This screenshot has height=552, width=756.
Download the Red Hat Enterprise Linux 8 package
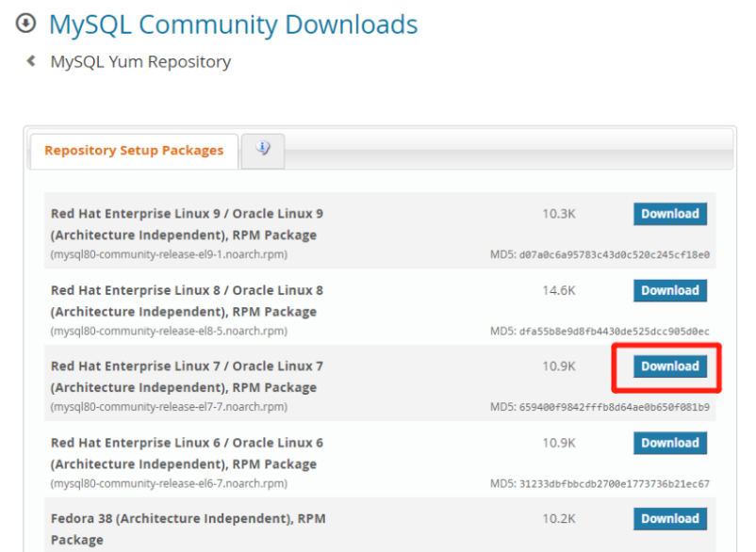pos(669,290)
